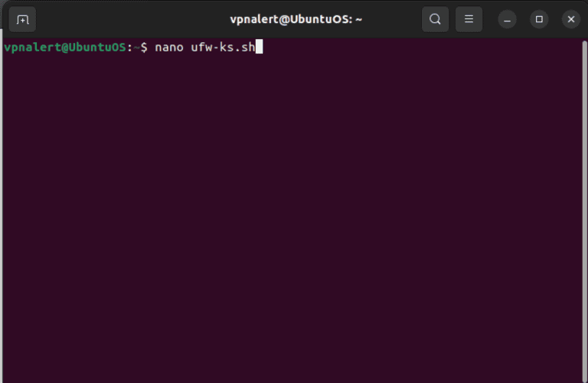Maximize the terminal window
Viewport: 588px width, 383px height.
pyautogui.click(x=539, y=19)
